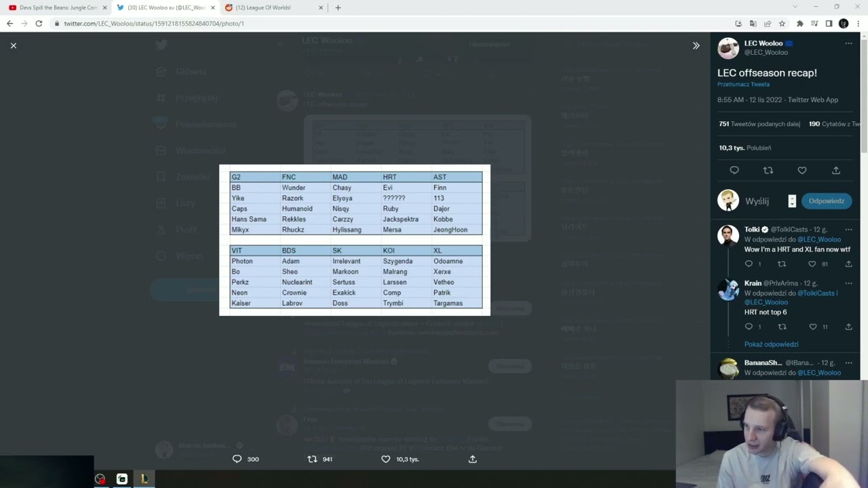Share Tolki's reply

848,264
